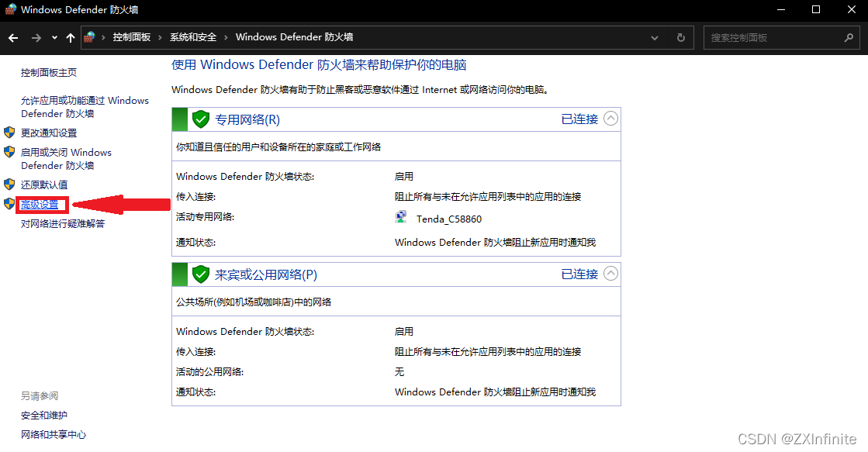Select Tenda_C58860 network name
868x452 pixels.
449,219
